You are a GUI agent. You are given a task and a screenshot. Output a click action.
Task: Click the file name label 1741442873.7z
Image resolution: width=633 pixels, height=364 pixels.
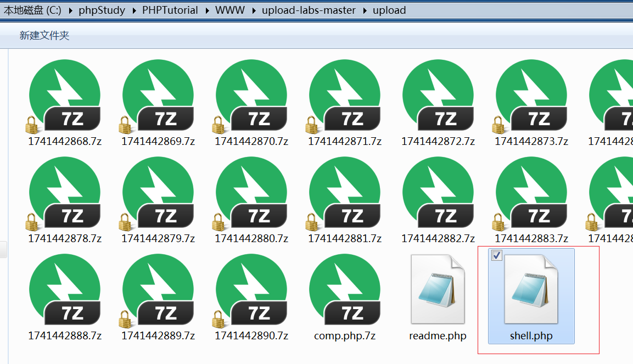[531, 141]
